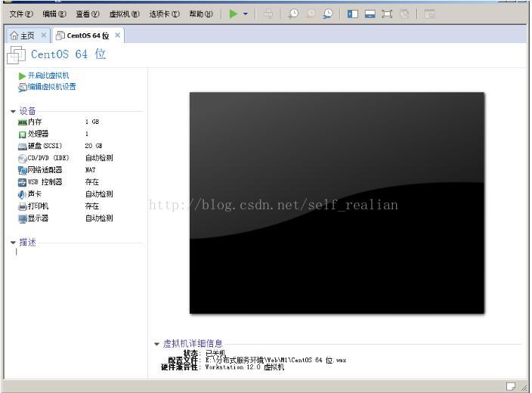532x393 pixels.
Task: Click inside the 描述 description text field
Action: [78, 252]
